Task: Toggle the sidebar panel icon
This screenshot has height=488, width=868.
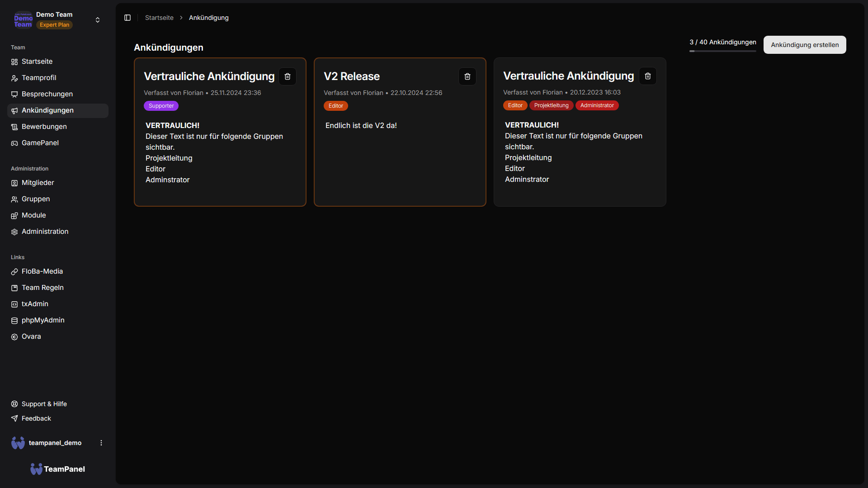Action: pyautogui.click(x=127, y=18)
